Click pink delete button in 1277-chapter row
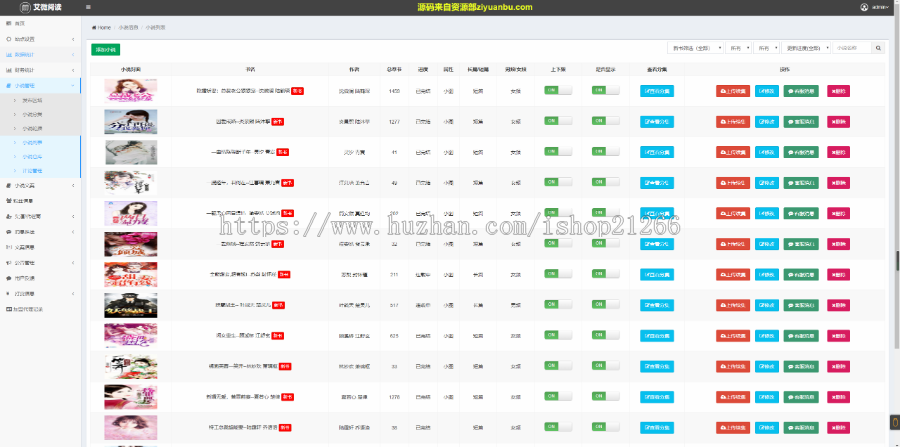The height and width of the screenshot is (447, 900). pos(839,122)
